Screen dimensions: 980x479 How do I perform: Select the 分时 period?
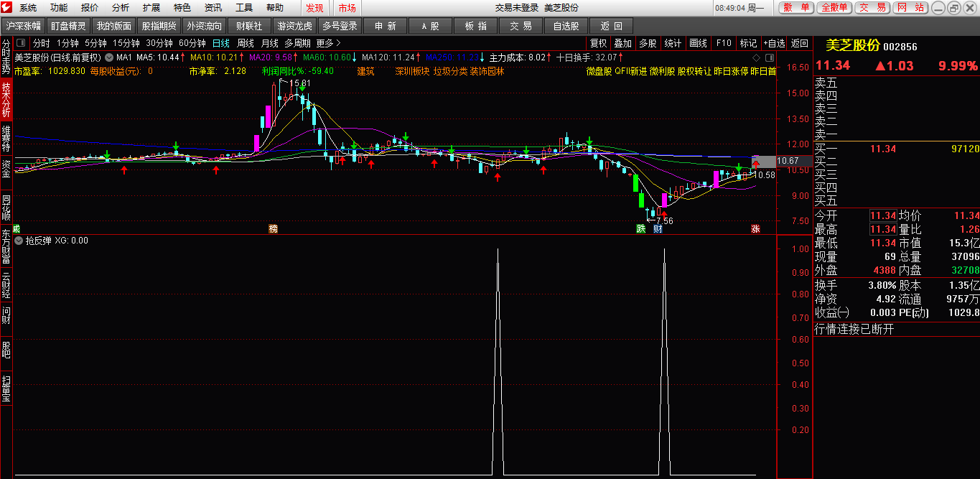[41, 43]
